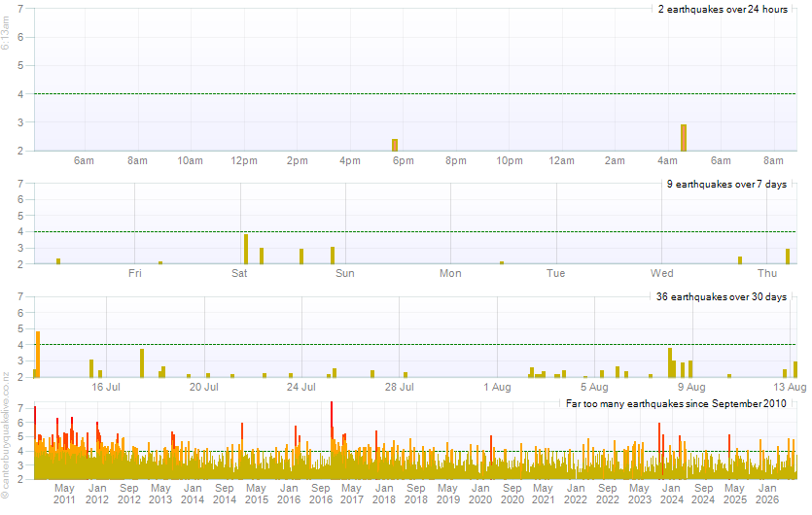Click the 'Jan 2020' axis label
This screenshot has width=812, height=515.
coord(480,494)
